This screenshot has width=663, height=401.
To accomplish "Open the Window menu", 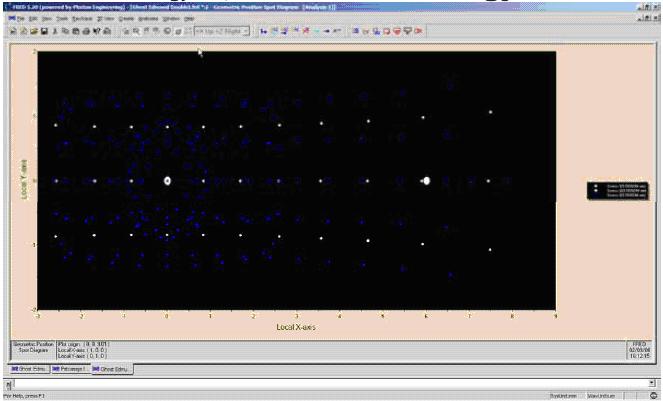I will click(x=171, y=19).
